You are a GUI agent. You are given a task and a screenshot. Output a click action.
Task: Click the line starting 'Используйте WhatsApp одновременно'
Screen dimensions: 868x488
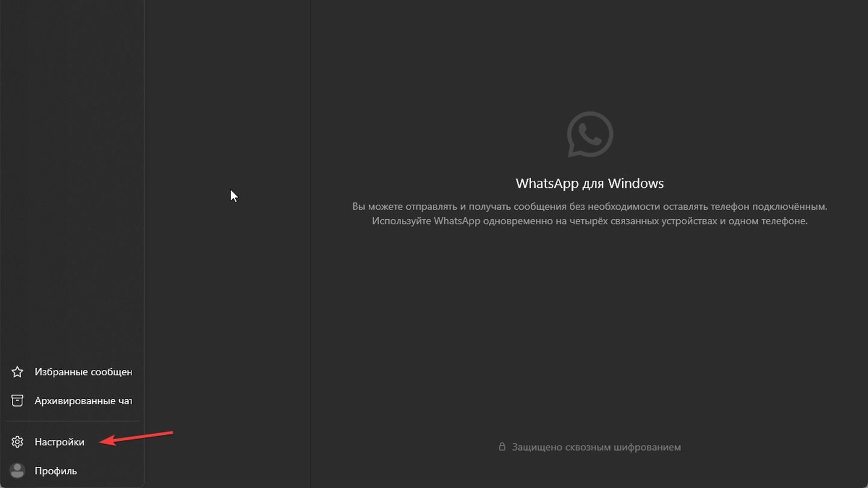coord(590,221)
